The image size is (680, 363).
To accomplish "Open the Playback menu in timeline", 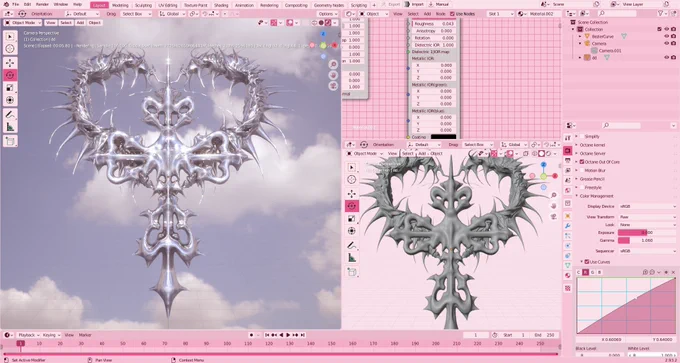I will 28,335.
